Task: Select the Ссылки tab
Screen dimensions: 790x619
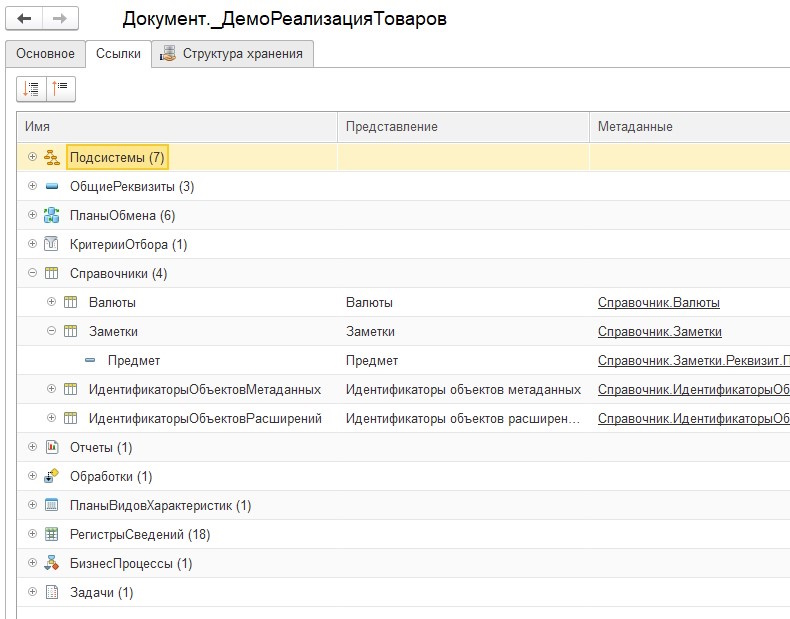Action: 118,54
